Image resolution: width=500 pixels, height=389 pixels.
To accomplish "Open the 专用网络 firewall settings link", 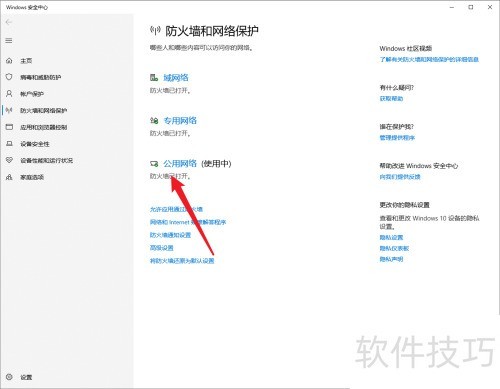I will point(180,120).
